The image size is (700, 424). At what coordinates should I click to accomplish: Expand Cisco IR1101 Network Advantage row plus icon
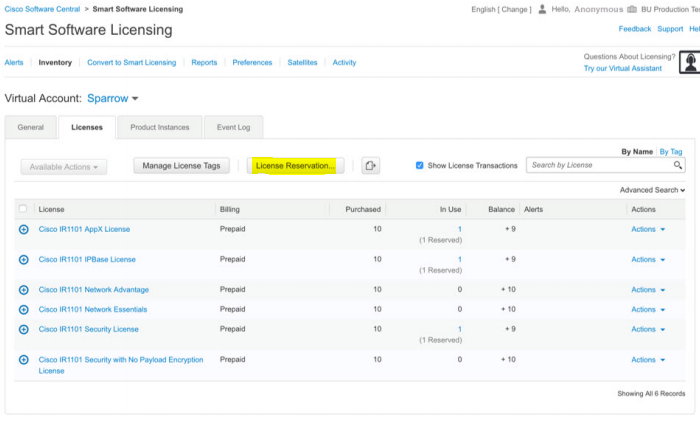click(24, 290)
